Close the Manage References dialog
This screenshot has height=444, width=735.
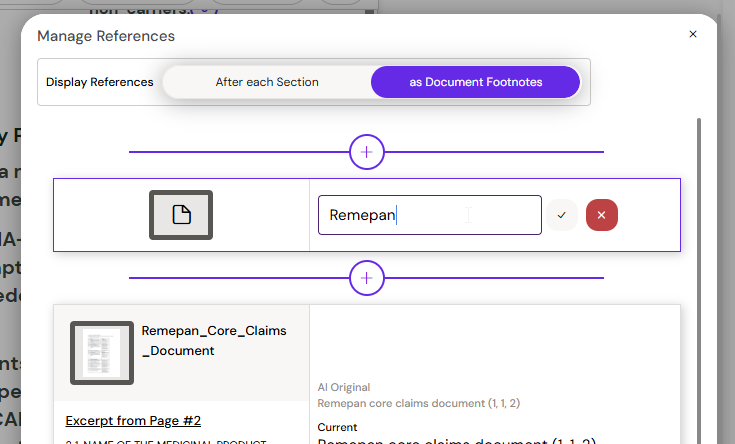click(693, 34)
